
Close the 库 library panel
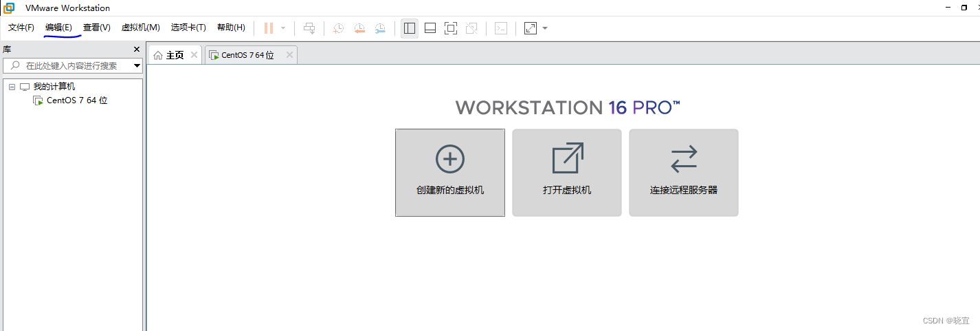pyautogui.click(x=137, y=50)
